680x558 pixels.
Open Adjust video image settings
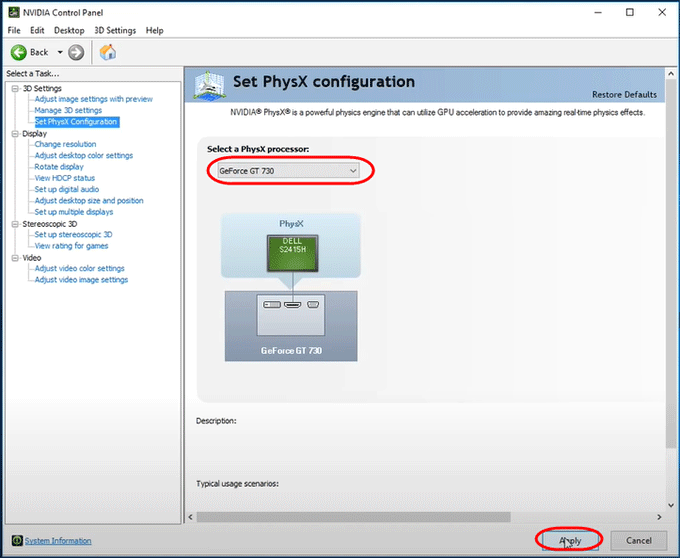pos(81,280)
